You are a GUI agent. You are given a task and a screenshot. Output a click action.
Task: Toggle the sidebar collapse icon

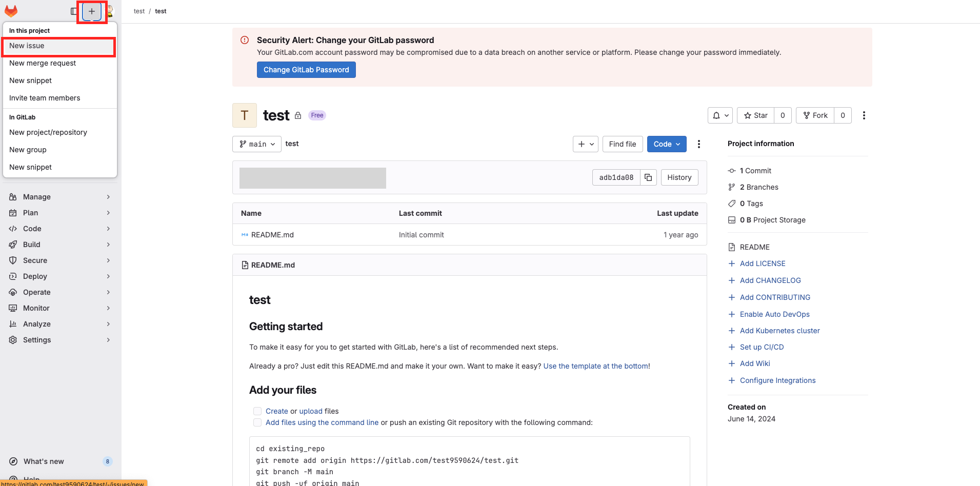74,11
